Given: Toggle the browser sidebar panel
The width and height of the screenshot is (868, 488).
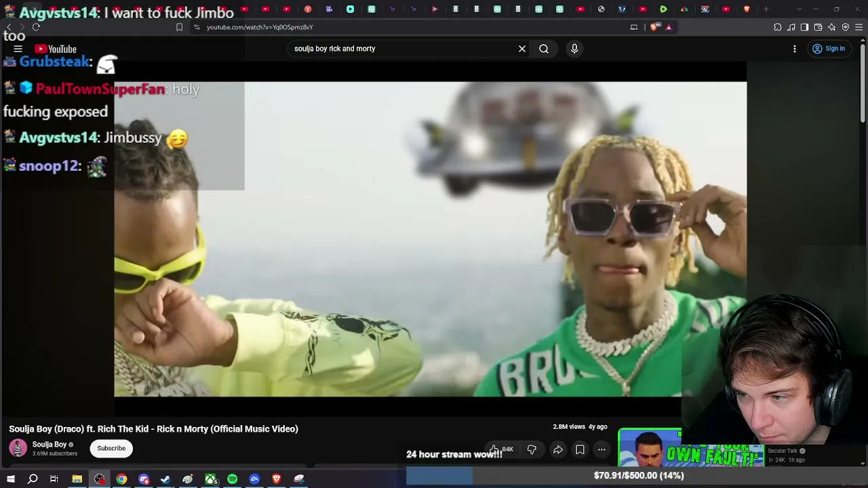Looking at the screenshot, I should tap(804, 27).
